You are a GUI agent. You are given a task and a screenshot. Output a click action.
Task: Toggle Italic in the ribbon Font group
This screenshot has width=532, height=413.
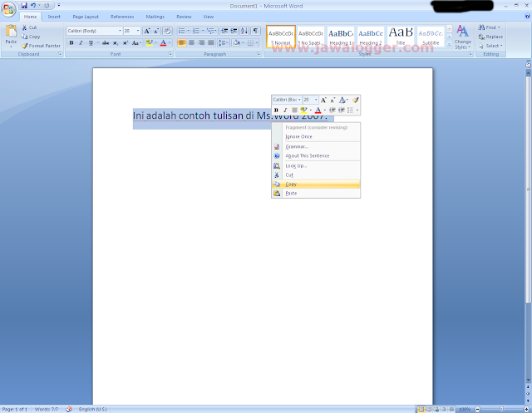[81, 42]
